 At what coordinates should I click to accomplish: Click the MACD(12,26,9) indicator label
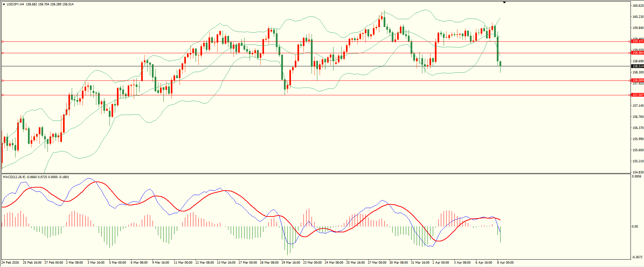coord(14,177)
